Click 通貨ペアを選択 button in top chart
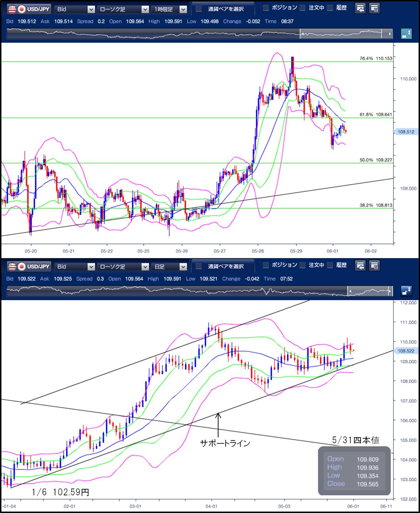Image resolution: width=420 pixels, height=513 pixels. [223, 9]
